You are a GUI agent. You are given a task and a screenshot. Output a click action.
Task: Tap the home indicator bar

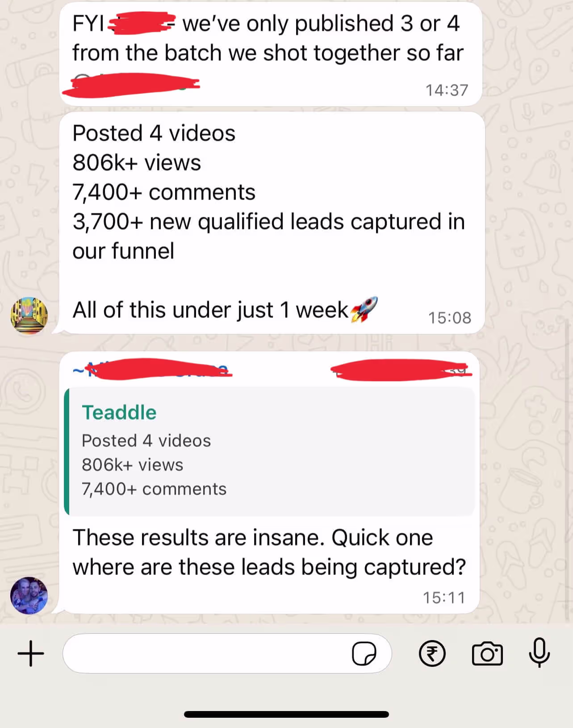286,714
